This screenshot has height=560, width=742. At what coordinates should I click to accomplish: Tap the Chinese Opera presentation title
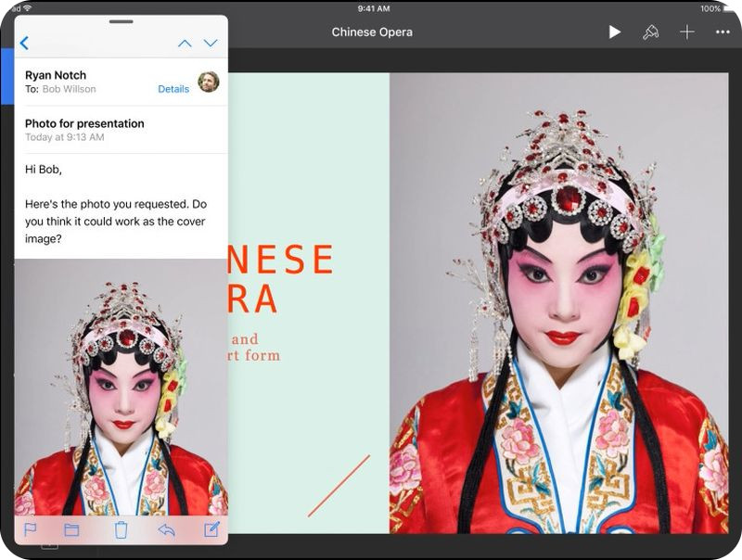[372, 32]
